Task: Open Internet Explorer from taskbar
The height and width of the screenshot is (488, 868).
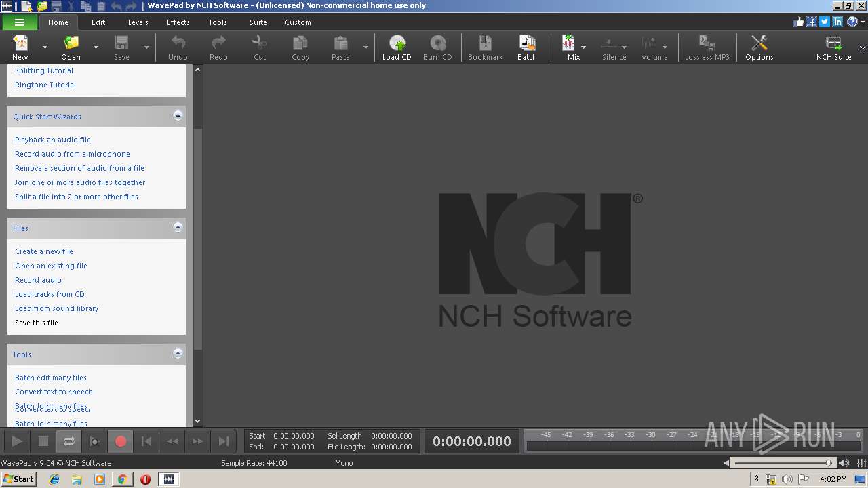Action: [x=54, y=479]
